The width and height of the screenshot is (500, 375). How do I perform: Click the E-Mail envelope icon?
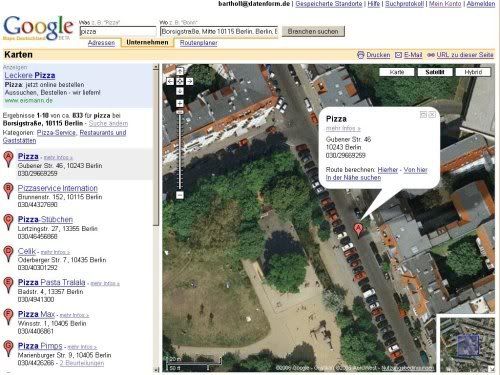click(x=398, y=55)
